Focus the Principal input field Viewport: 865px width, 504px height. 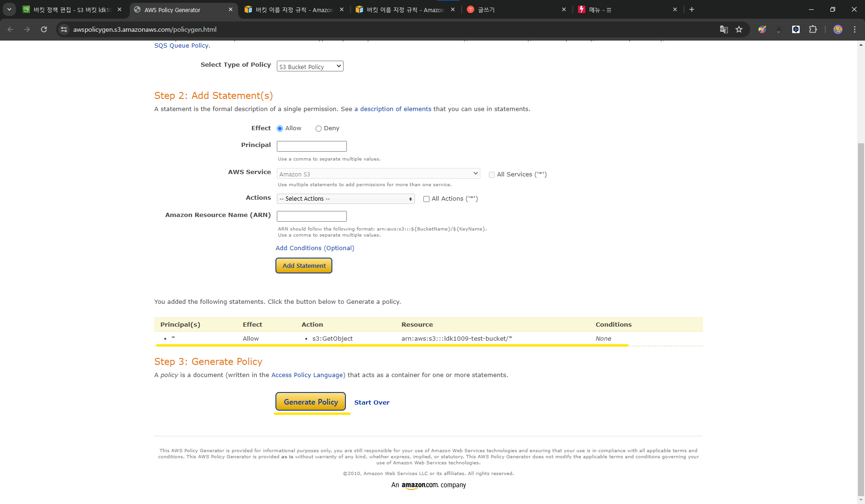[311, 146]
